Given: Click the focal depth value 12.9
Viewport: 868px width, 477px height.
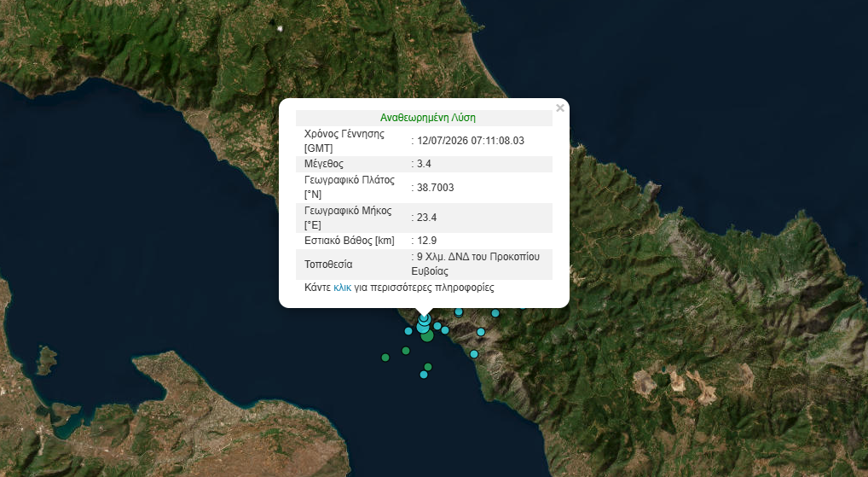Looking at the screenshot, I should point(426,241).
